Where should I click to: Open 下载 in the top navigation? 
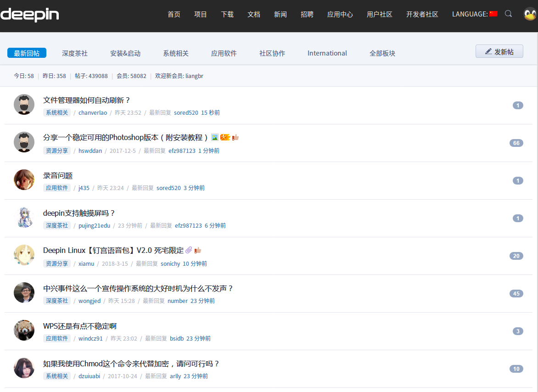(227, 14)
